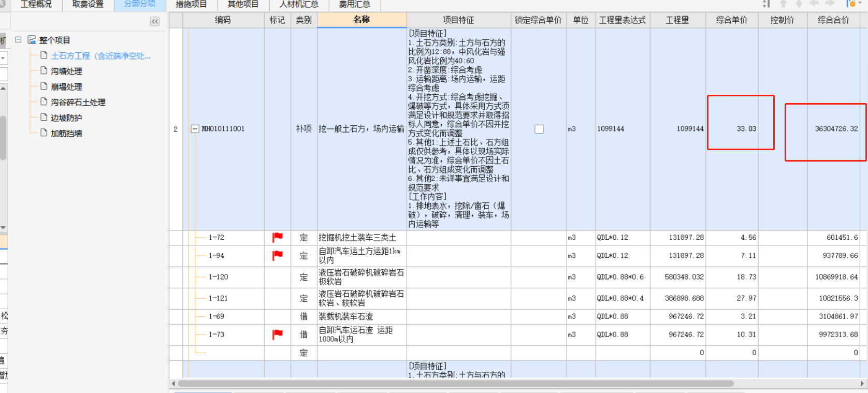Select 崩塌处理 in the tree
Viewport: 868px width, 393px height.
[66, 87]
